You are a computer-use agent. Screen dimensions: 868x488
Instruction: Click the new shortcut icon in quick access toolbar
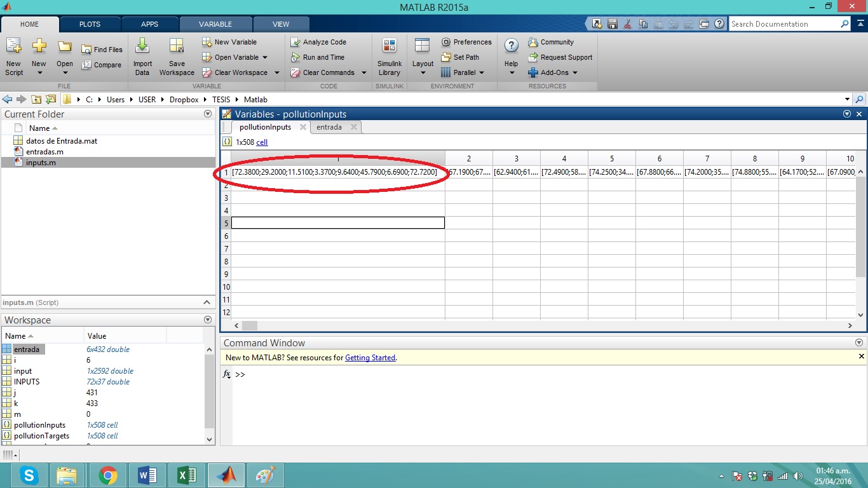click(597, 24)
